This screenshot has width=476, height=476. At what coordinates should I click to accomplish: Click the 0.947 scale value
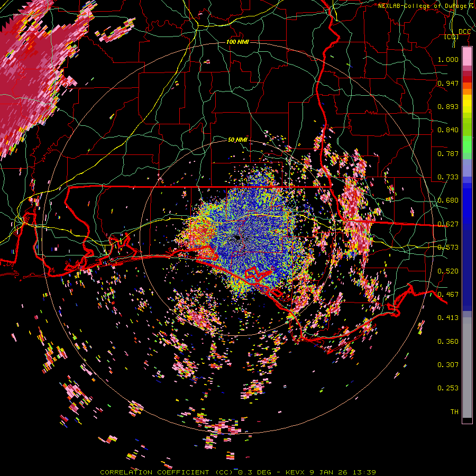pyautogui.click(x=448, y=83)
